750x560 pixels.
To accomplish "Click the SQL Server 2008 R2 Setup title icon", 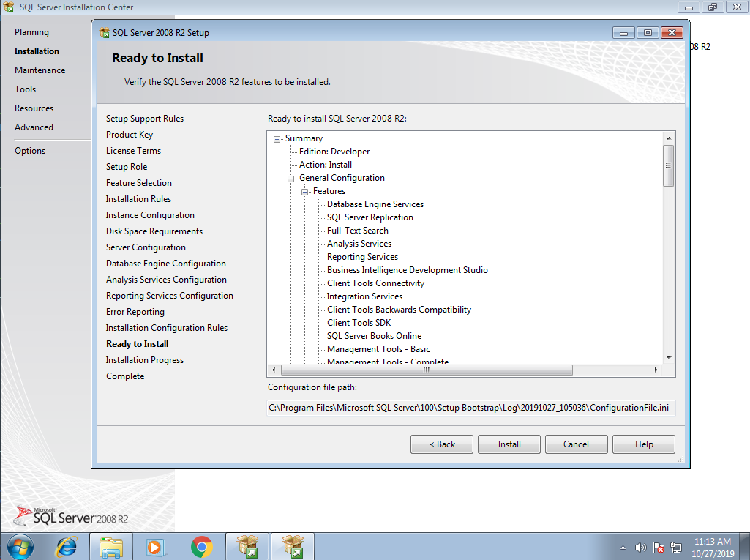I will click(x=105, y=32).
